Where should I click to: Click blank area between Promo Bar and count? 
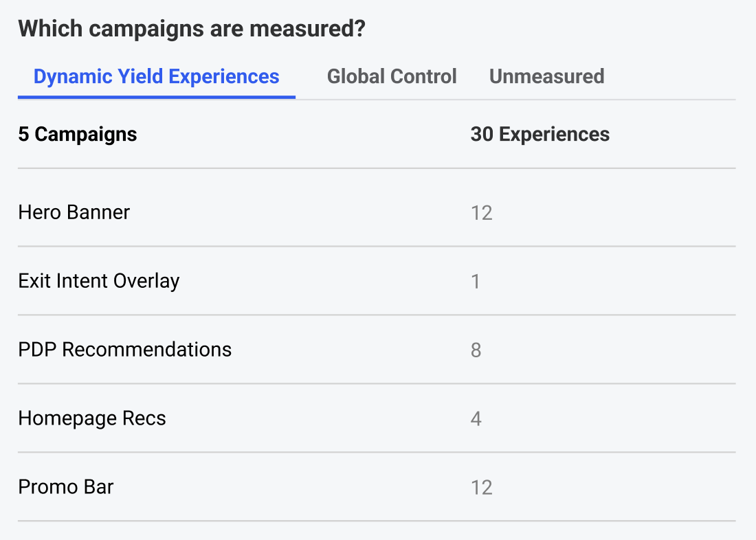[x=289, y=487]
